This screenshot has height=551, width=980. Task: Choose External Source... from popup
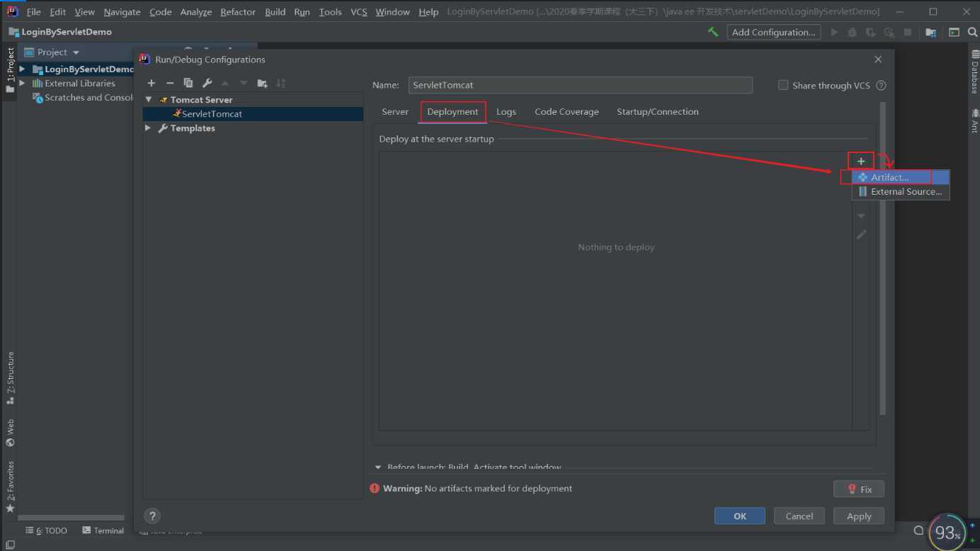tap(901, 192)
